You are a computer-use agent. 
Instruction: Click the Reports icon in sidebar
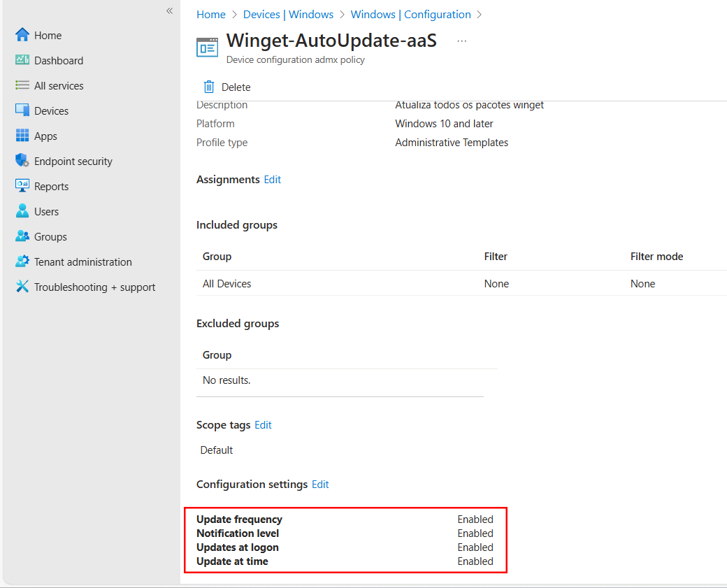point(22,186)
